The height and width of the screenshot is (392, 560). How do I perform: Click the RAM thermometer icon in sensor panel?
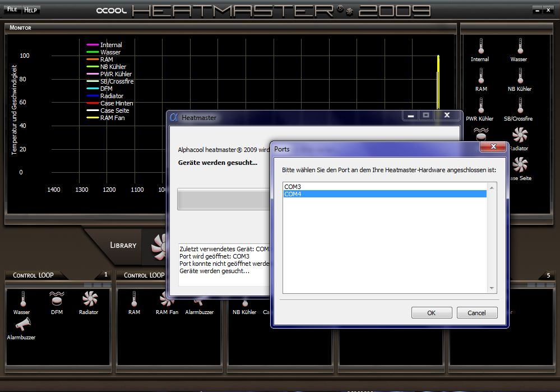tap(481, 76)
